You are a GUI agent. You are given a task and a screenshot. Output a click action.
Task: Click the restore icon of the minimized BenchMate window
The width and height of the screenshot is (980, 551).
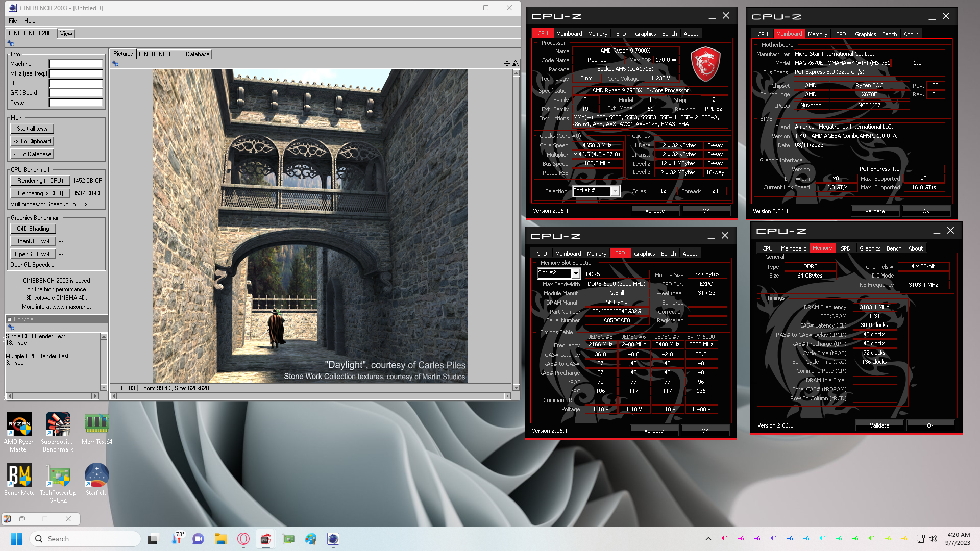click(x=22, y=519)
